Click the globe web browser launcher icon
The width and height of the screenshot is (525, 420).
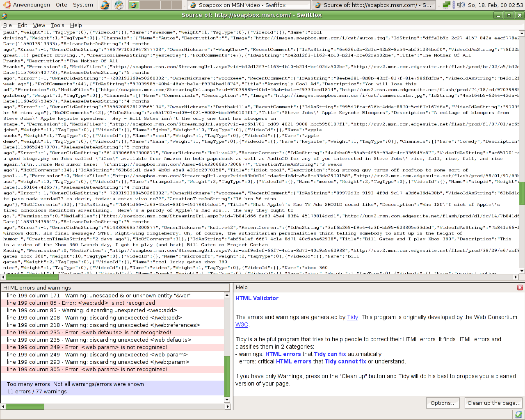(119, 5)
